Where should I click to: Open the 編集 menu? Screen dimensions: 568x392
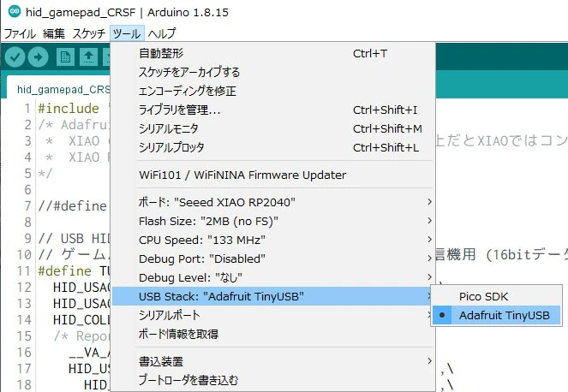coord(54,33)
